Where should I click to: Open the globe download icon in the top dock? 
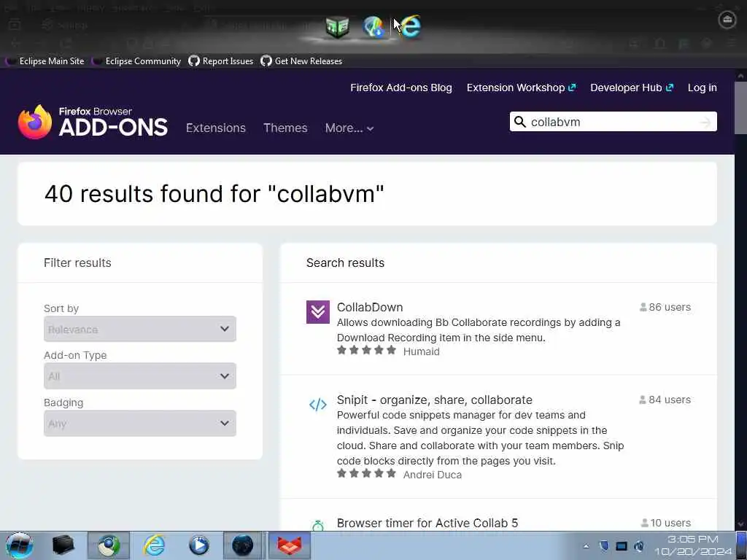(x=374, y=27)
